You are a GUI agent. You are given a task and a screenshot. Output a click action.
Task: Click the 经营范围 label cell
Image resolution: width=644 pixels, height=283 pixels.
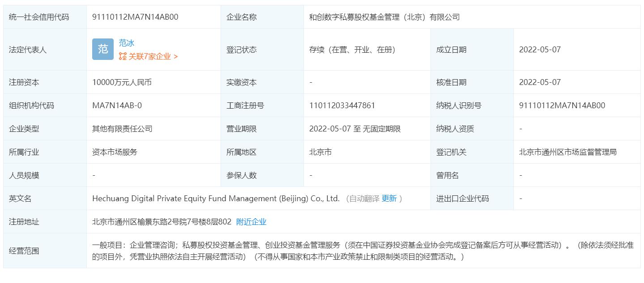click(45, 251)
